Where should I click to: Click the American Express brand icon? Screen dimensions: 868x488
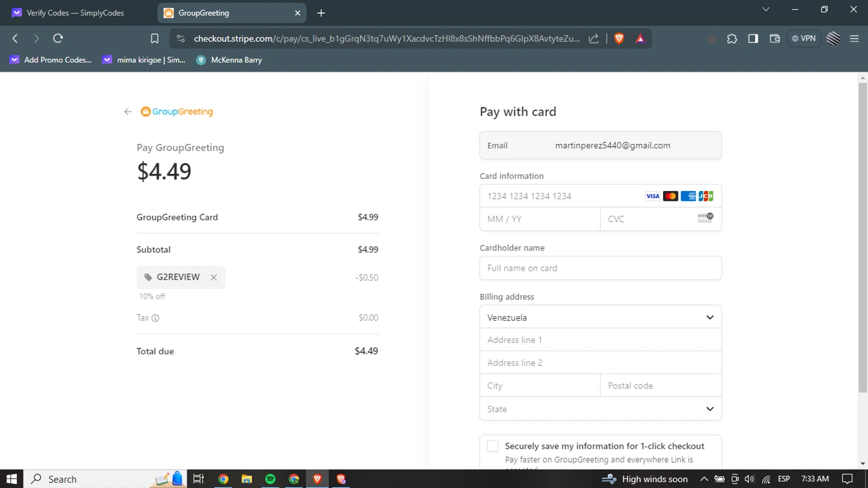click(688, 196)
